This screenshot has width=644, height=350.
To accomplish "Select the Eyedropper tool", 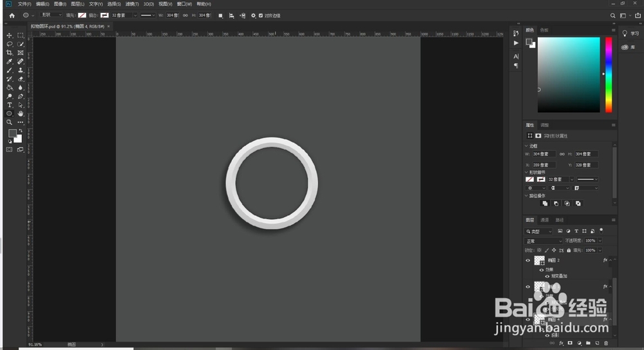I will click(10, 61).
